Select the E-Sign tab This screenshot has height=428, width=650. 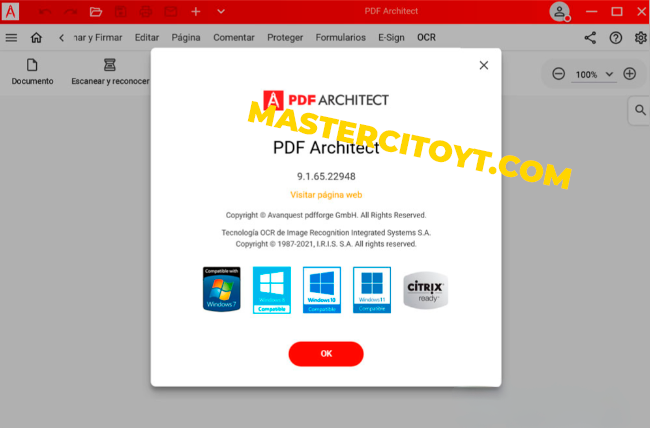pyautogui.click(x=391, y=38)
